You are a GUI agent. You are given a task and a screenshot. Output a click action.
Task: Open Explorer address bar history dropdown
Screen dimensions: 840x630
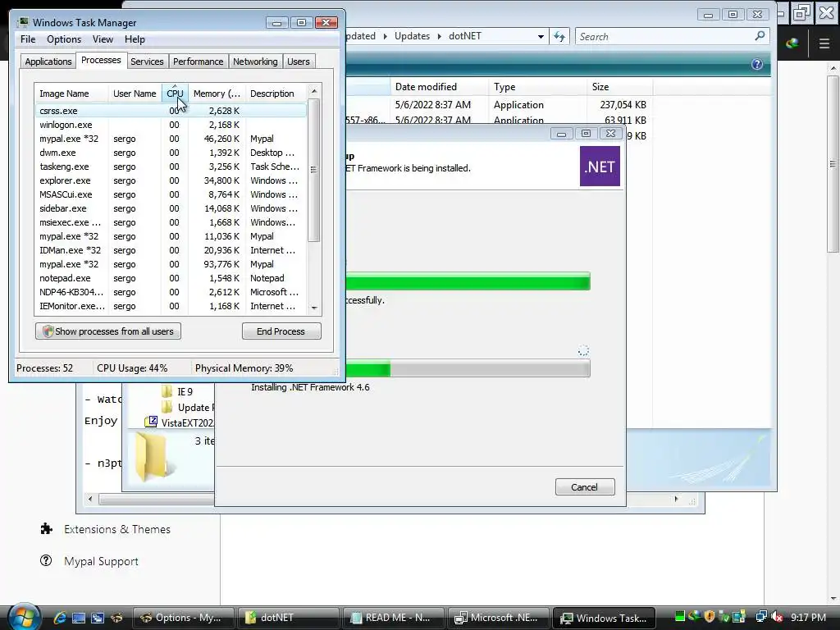541,36
